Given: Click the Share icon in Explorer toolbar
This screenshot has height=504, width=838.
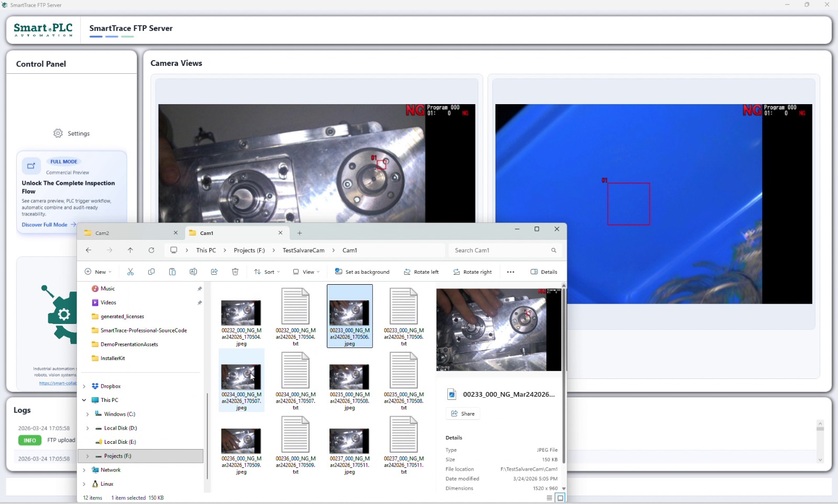Looking at the screenshot, I should pyautogui.click(x=214, y=272).
